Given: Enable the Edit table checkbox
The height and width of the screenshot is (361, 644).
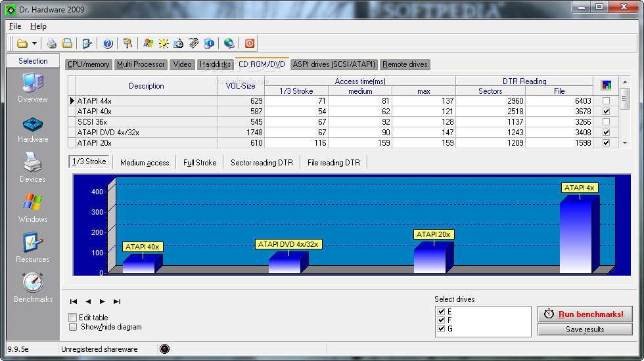Looking at the screenshot, I should 73,318.
